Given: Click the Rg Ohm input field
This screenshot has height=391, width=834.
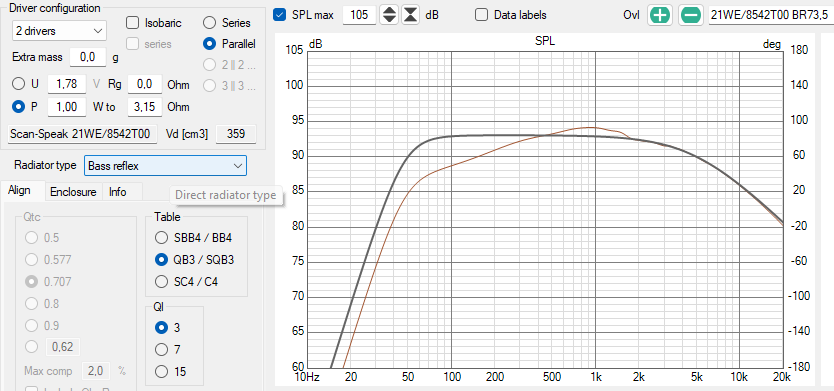Looking at the screenshot, I should (x=145, y=84).
